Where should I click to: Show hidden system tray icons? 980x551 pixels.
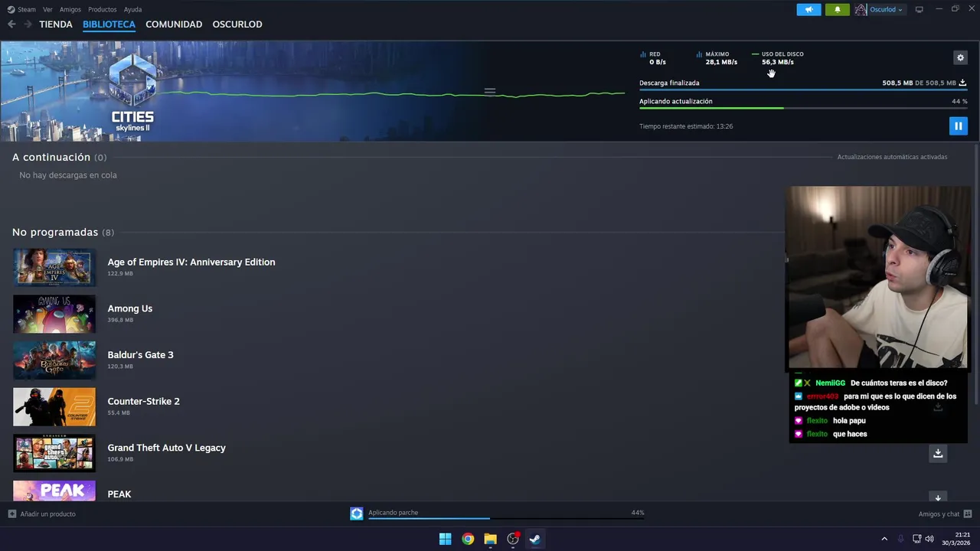[x=884, y=539]
